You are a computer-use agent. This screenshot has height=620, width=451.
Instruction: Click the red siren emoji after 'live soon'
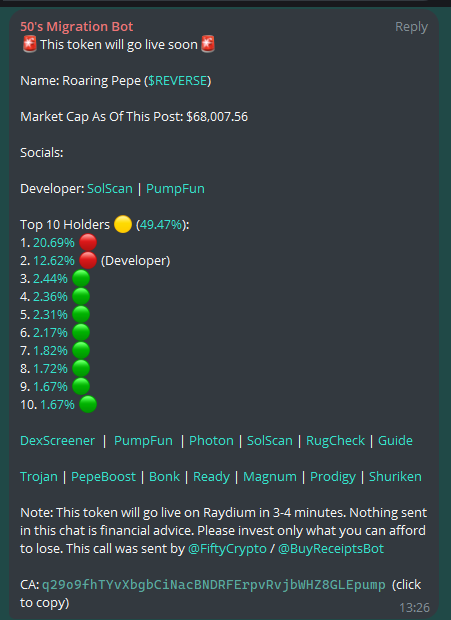(x=208, y=44)
